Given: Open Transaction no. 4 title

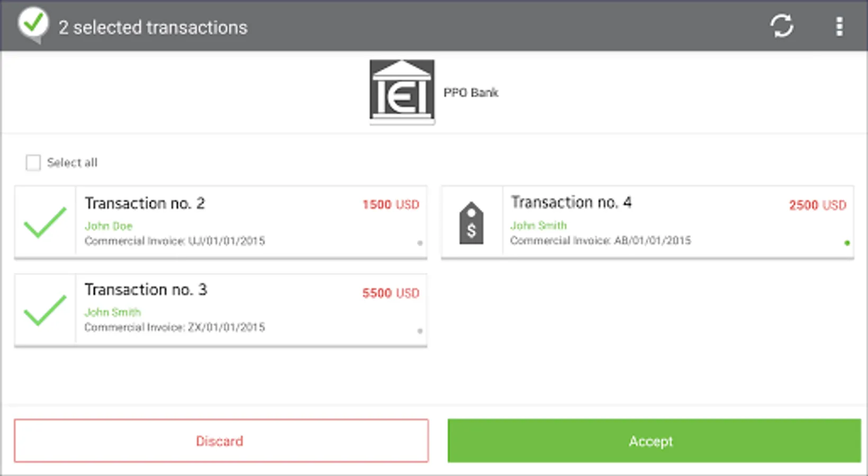Looking at the screenshot, I should [571, 203].
